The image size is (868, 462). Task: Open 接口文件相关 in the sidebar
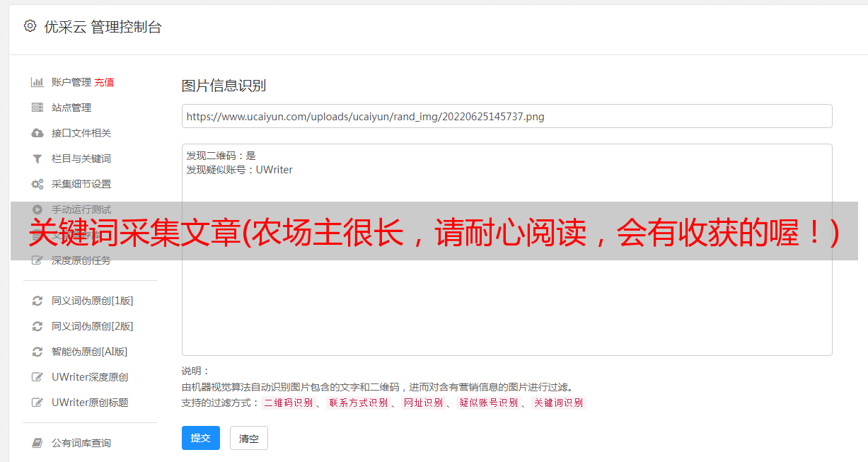(81, 133)
